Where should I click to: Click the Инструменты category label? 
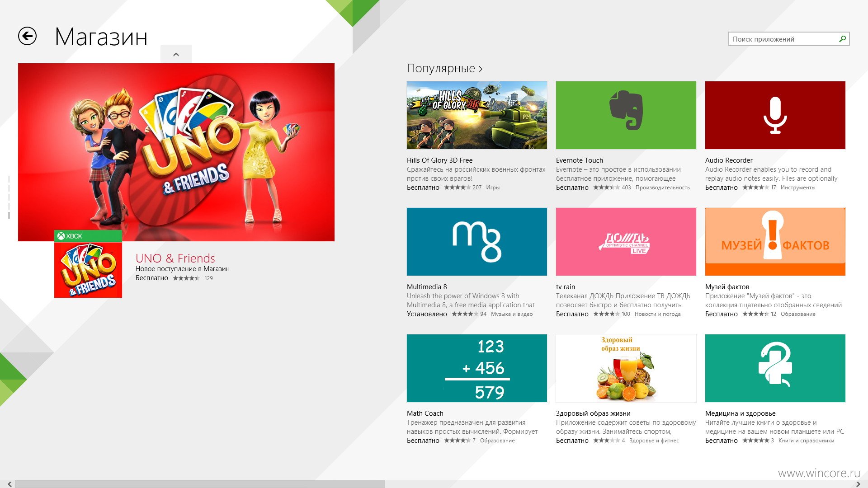point(798,187)
